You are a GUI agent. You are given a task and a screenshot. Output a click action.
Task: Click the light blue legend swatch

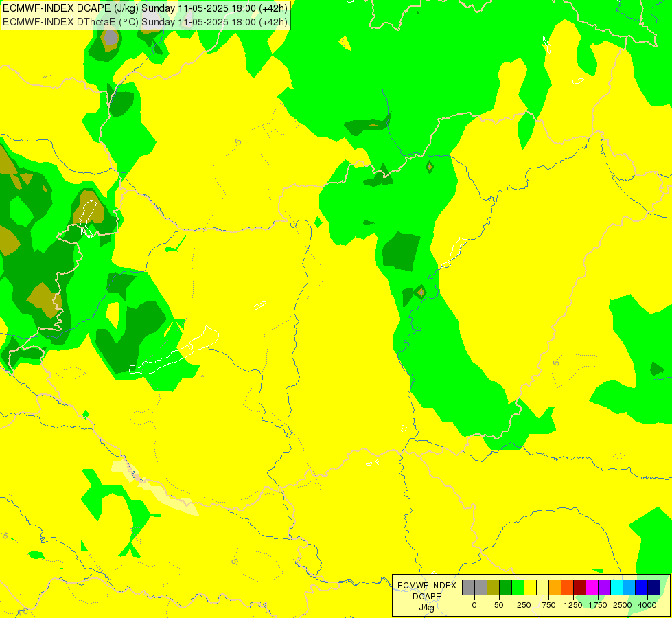[629, 587]
